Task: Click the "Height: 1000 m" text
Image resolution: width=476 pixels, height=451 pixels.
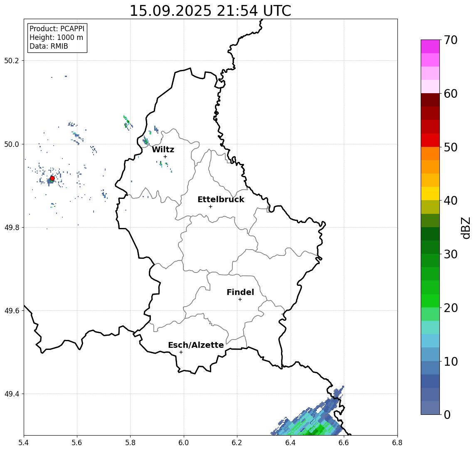Action: coord(56,37)
